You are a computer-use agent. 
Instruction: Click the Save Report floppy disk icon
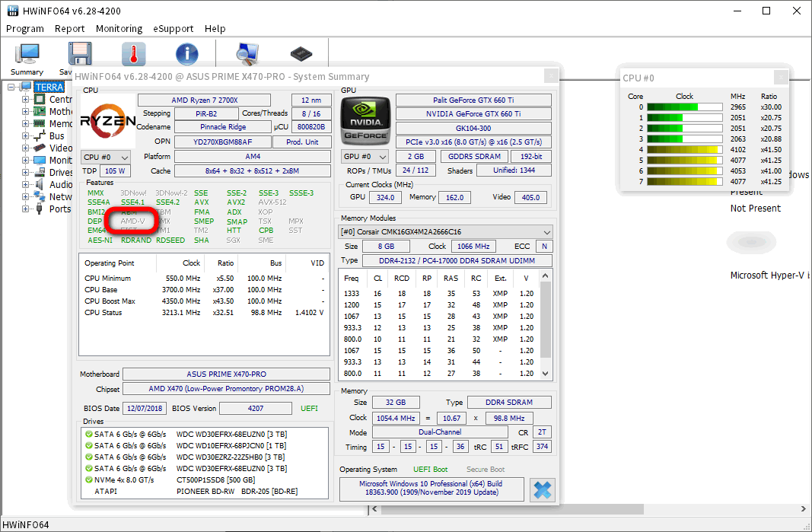[80, 54]
